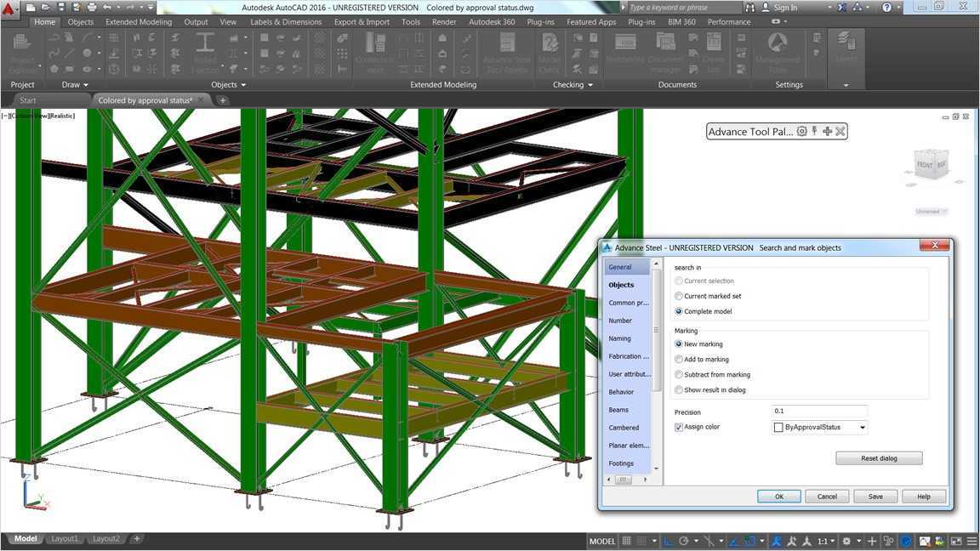Open Advance Tool Palette settings gear
Viewport: 980px width, 551px height.
pos(802,131)
